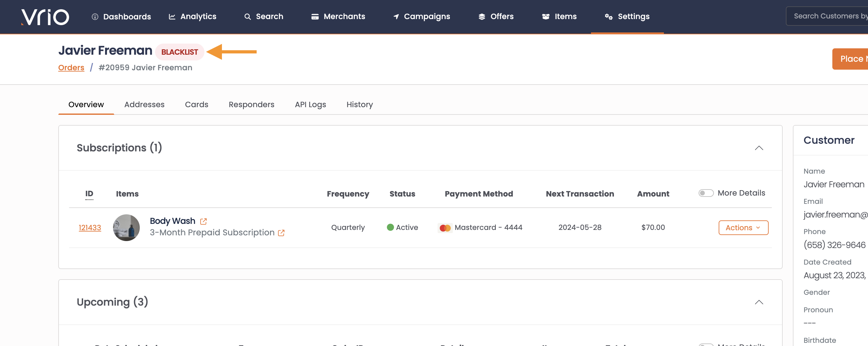
Task: Open Dashboards menu
Action: [x=121, y=17]
